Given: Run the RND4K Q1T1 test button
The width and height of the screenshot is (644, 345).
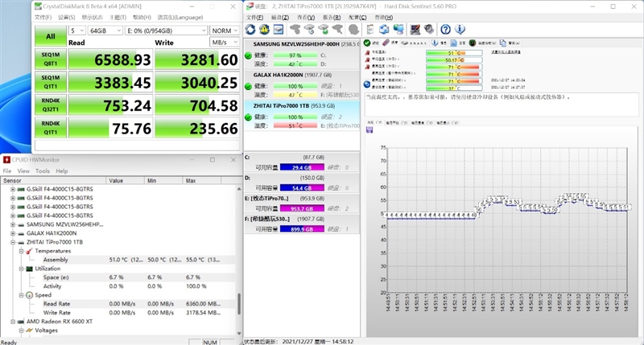Looking at the screenshot, I should [x=51, y=128].
